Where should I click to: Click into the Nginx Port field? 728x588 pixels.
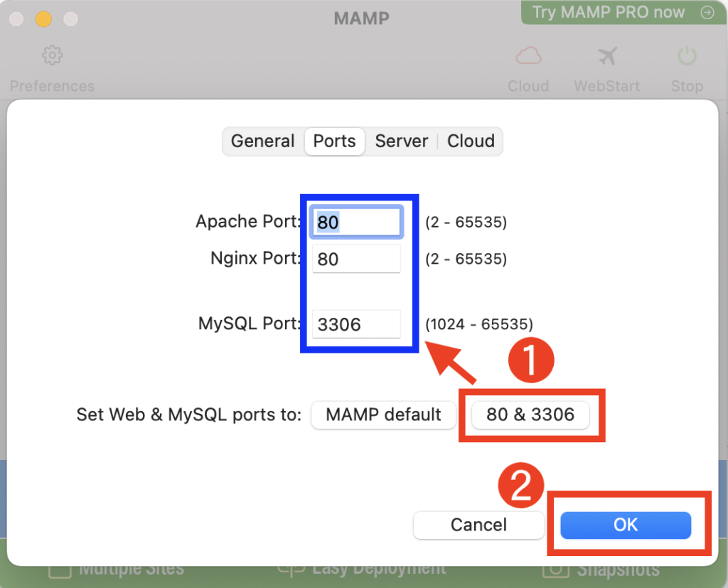click(357, 260)
